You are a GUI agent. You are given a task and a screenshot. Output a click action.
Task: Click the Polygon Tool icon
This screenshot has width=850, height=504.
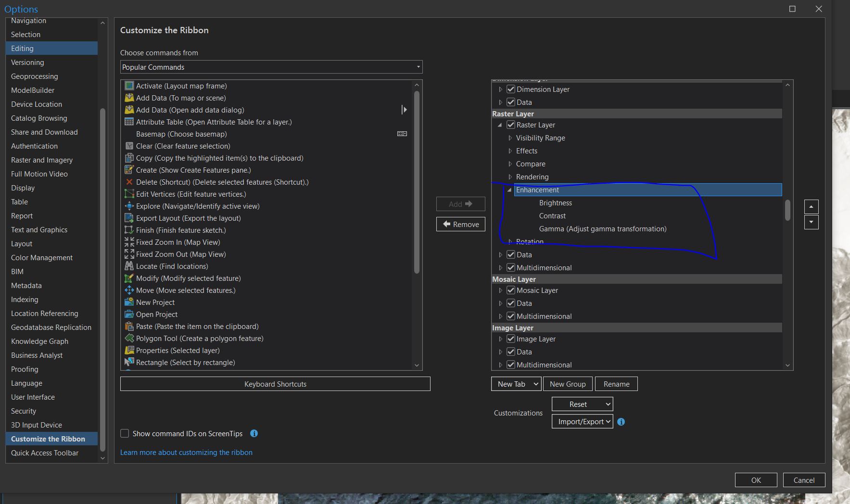pyautogui.click(x=129, y=338)
